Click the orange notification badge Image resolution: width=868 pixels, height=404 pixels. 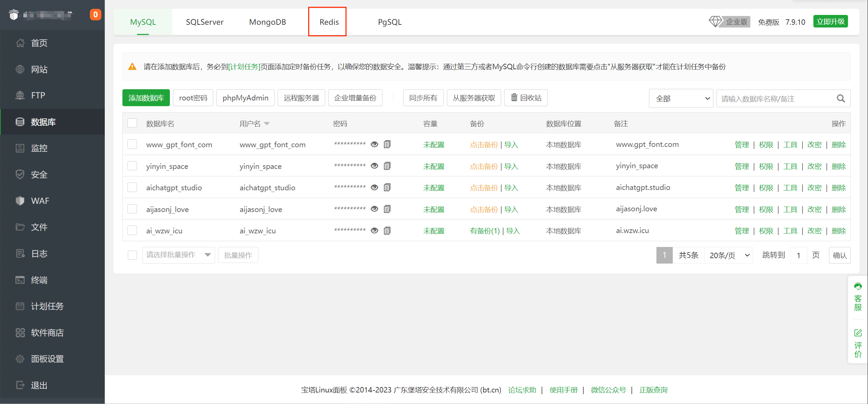pos(95,15)
